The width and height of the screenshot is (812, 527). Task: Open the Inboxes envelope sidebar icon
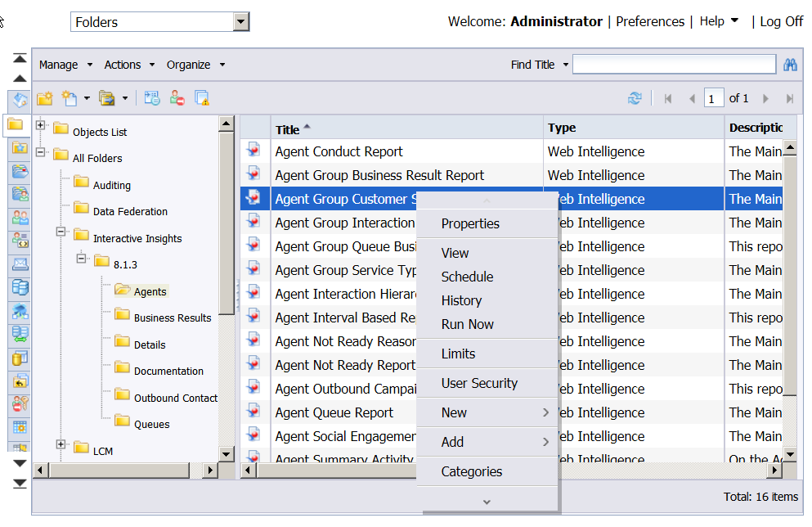20,264
